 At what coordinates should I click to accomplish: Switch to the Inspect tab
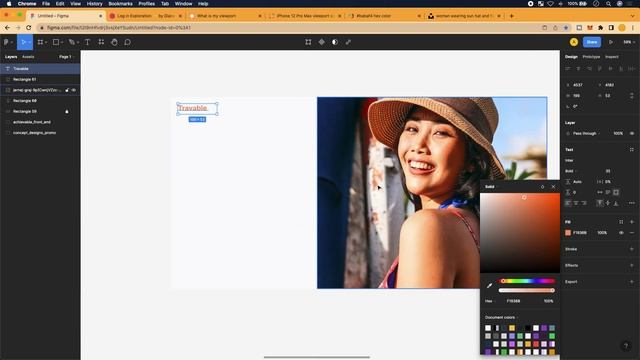611,57
